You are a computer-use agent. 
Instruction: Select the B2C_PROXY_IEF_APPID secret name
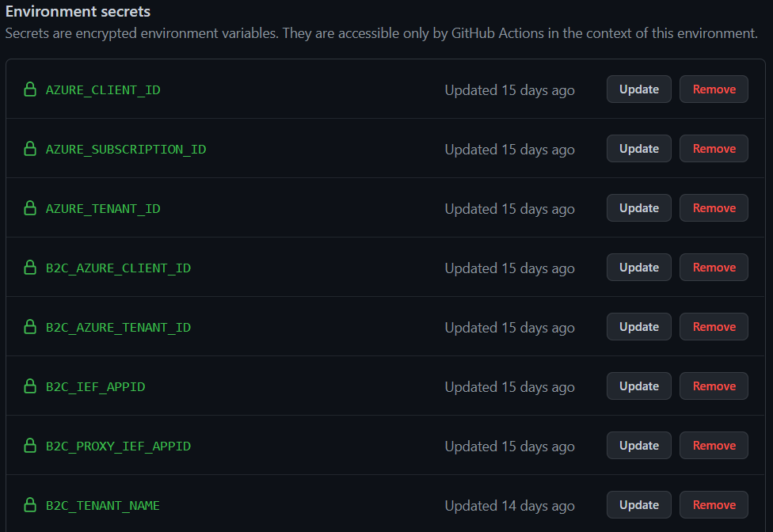118,446
